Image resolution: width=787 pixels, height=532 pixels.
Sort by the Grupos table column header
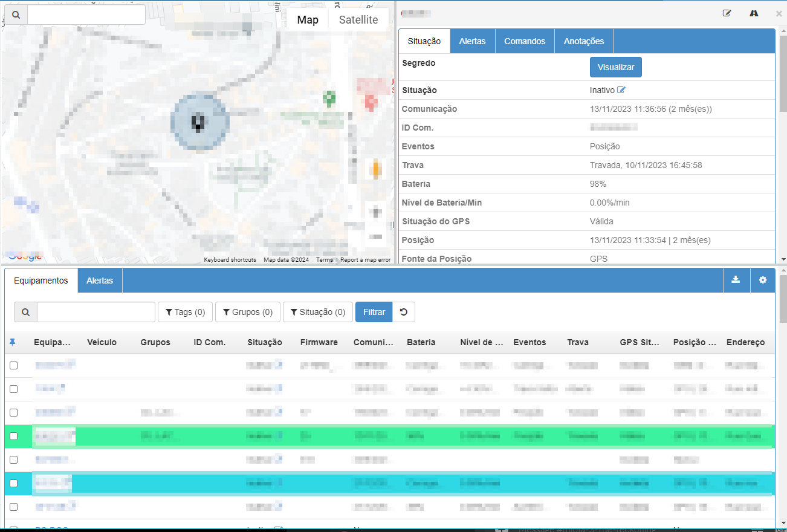click(x=155, y=342)
